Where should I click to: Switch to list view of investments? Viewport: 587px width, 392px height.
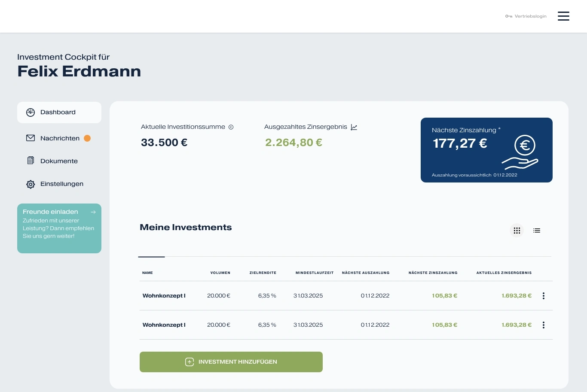[x=537, y=231]
